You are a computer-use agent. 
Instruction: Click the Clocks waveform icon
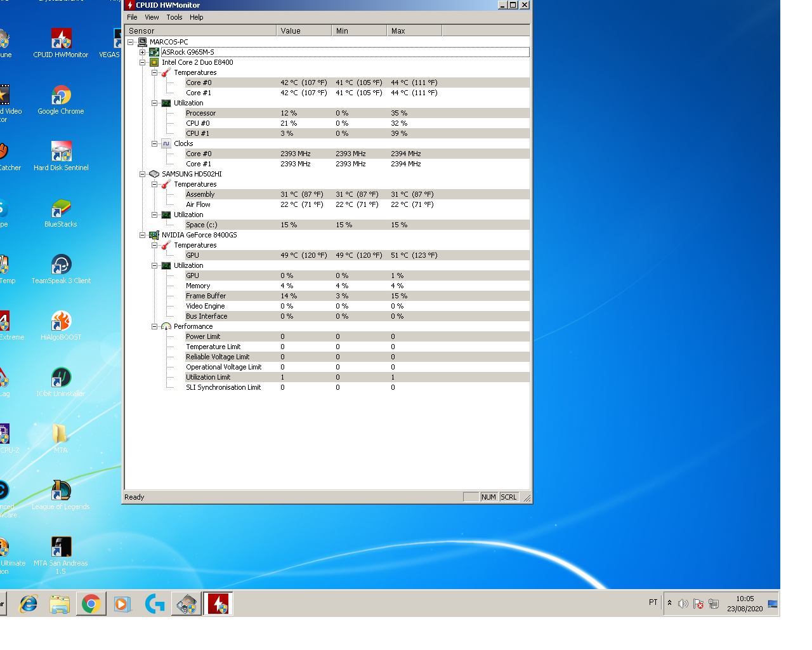tap(166, 143)
